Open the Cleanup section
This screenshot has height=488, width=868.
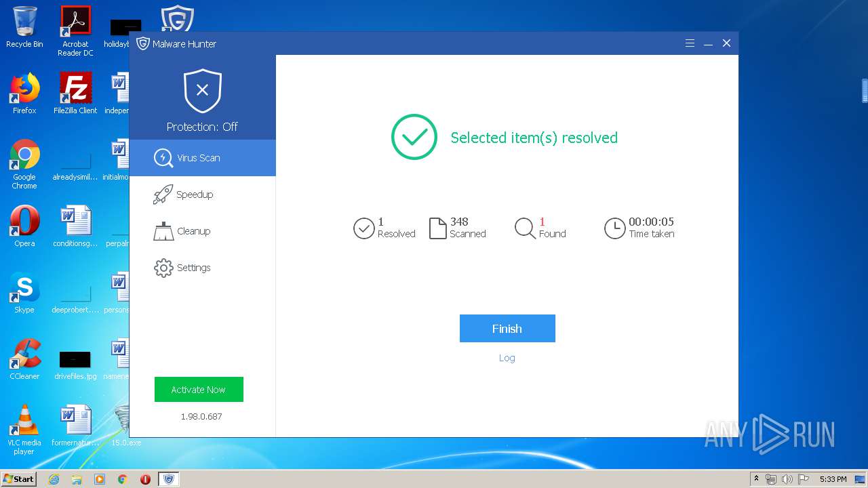[x=202, y=231]
